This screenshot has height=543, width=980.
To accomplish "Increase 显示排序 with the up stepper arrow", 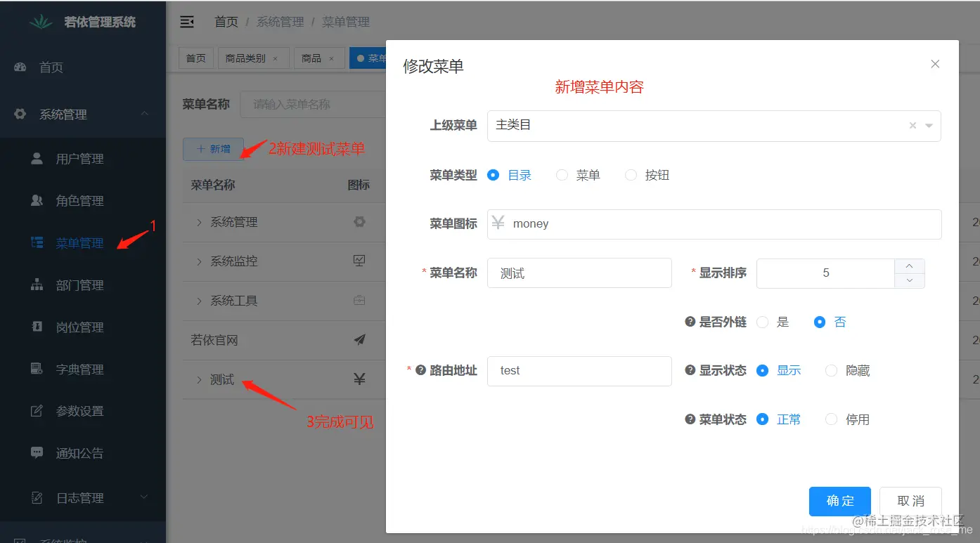I will [909, 266].
